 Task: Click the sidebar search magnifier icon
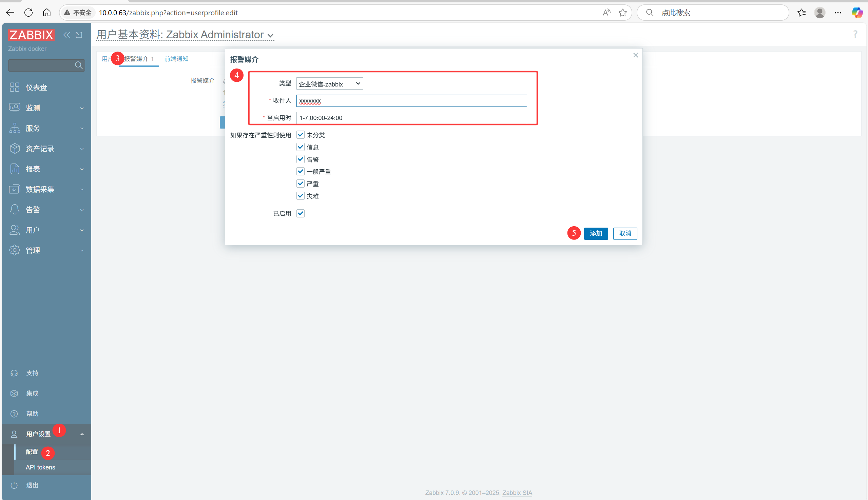click(x=79, y=65)
